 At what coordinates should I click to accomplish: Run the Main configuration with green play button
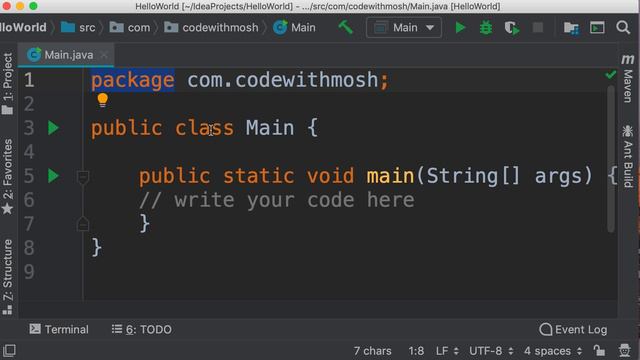460,28
